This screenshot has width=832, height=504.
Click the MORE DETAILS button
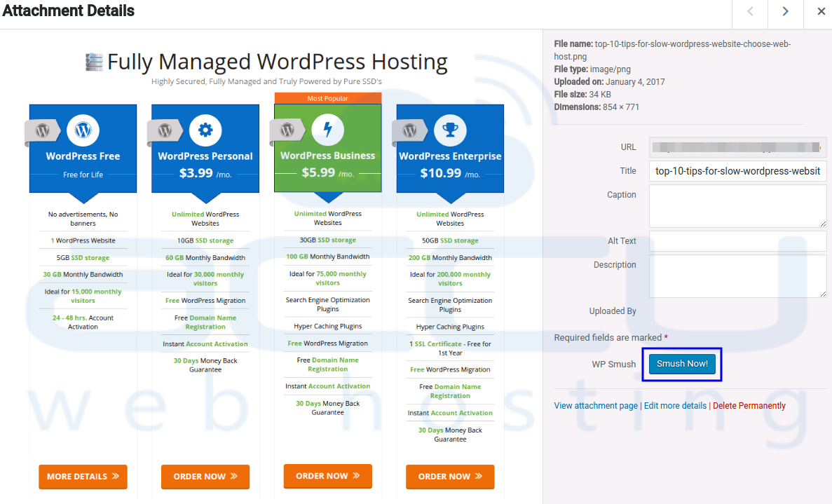click(83, 477)
